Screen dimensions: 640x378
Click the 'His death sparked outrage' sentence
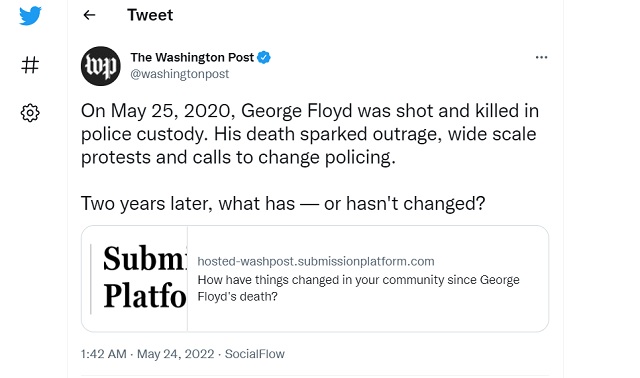coord(309,146)
